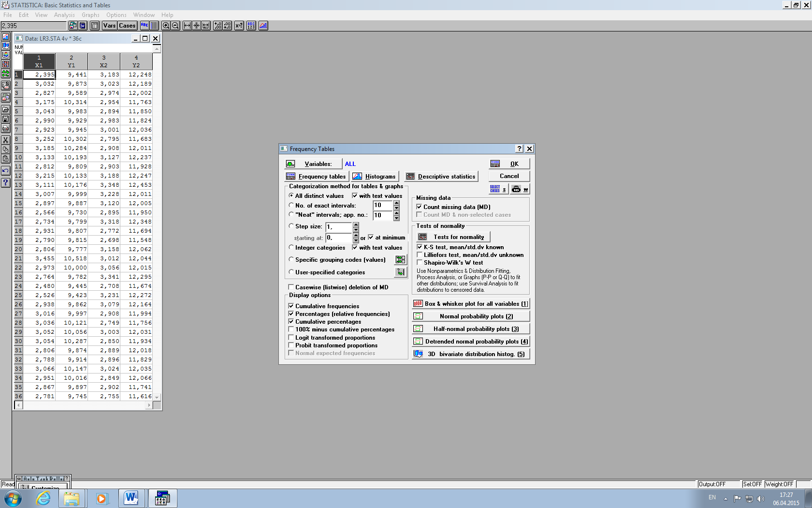Open the Options menu

coord(116,15)
